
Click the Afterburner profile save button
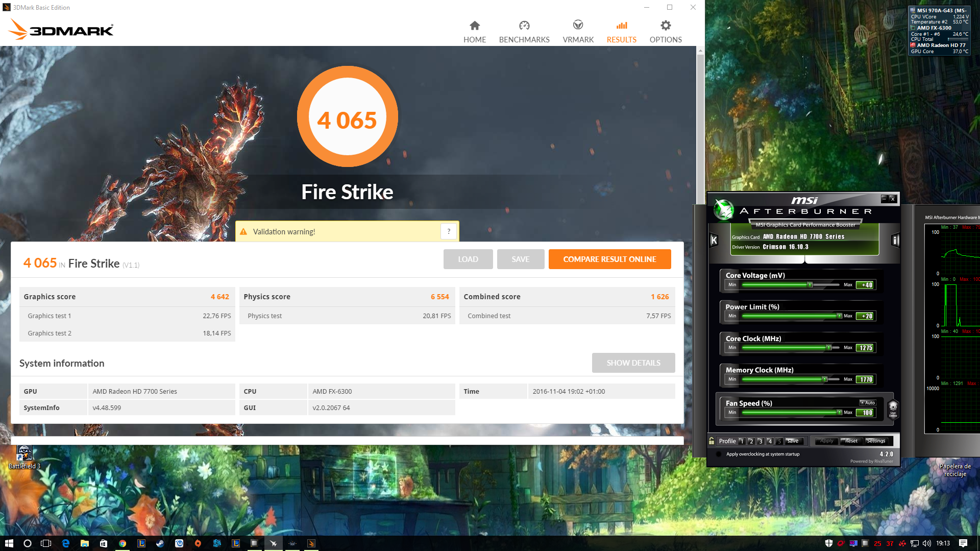(x=793, y=441)
